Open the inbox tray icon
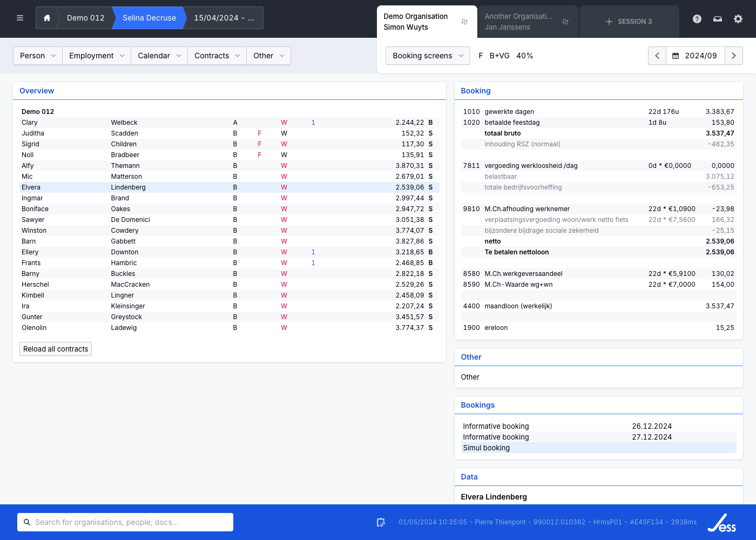 point(718,19)
